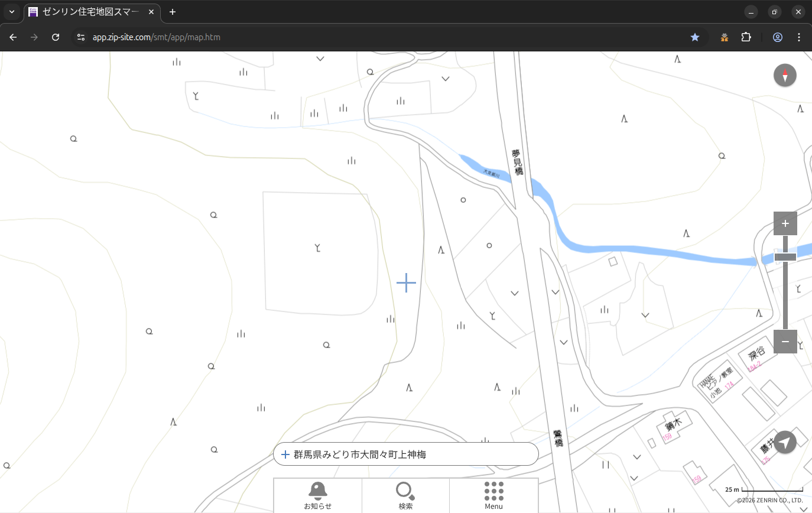Open the browser extensions puzzle icon
This screenshot has height=513, width=812.
click(x=746, y=37)
